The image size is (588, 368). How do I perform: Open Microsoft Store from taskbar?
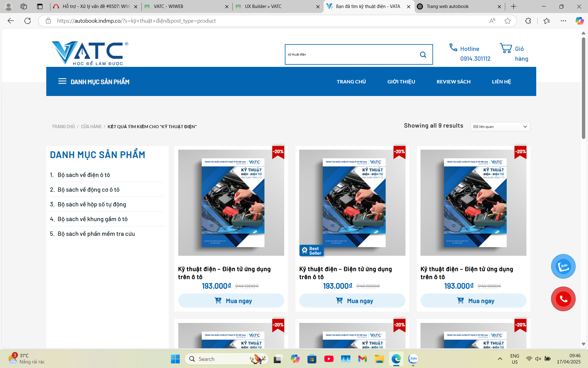click(312, 359)
